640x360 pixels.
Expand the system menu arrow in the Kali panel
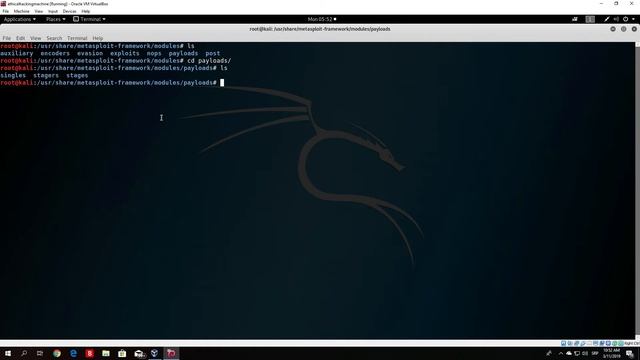coord(633,19)
